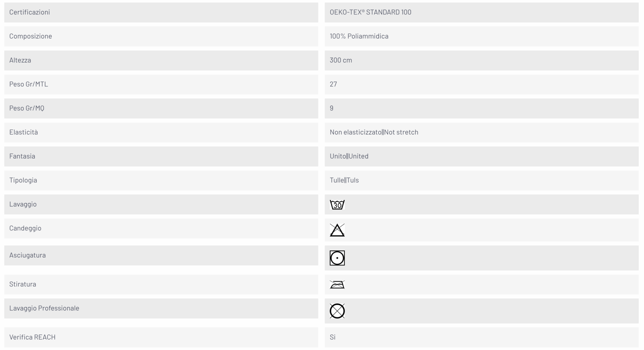Click the Altezza row label
Screen dimensions: 644x350
[20, 60]
